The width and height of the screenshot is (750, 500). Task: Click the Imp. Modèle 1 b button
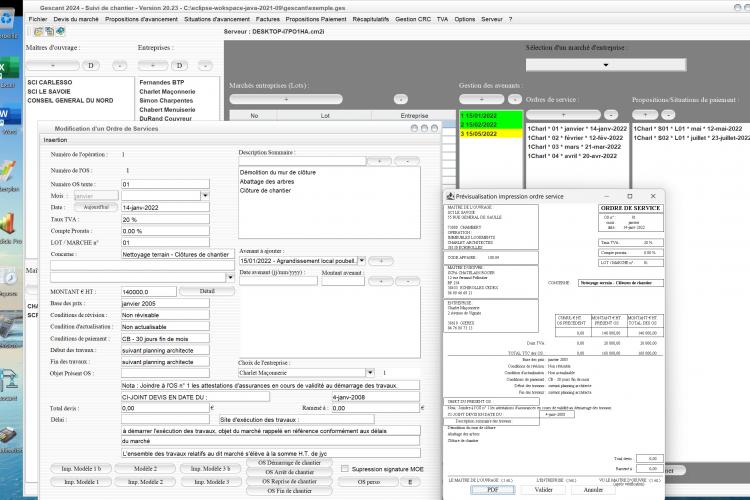click(81, 469)
